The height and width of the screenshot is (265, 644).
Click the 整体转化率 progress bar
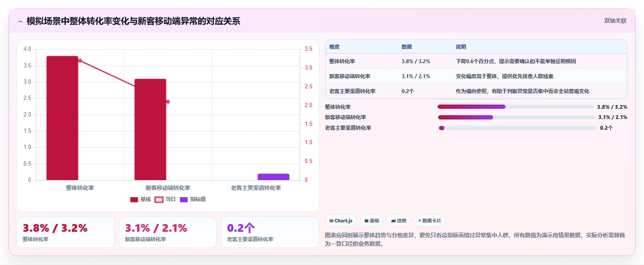(x=516, y=107)
